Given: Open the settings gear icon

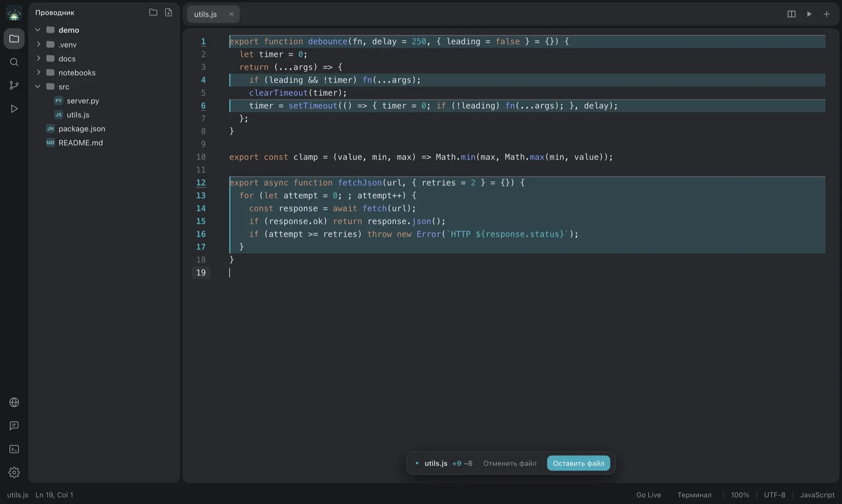Looking at the screenshot, I should coord(14,473).
